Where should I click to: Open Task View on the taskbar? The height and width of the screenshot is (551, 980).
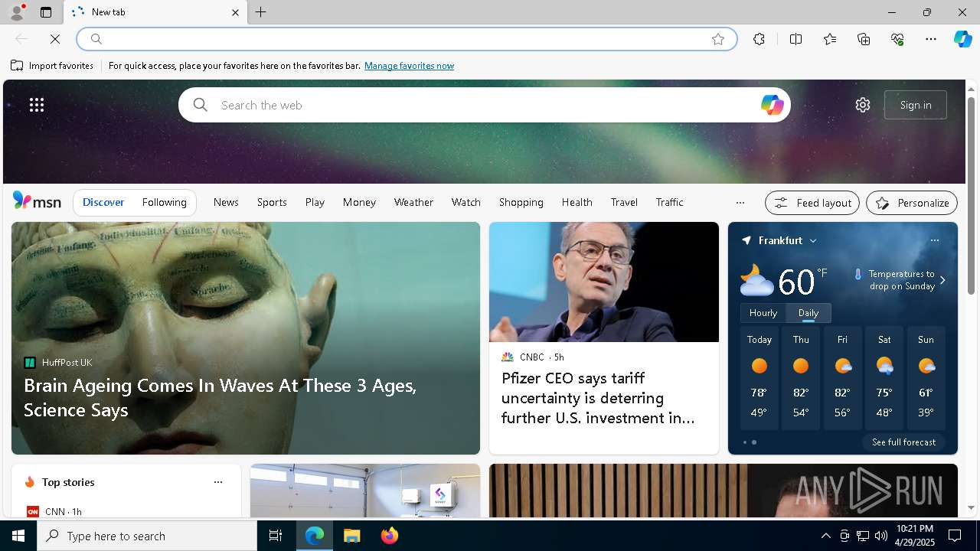click(276, 536)
